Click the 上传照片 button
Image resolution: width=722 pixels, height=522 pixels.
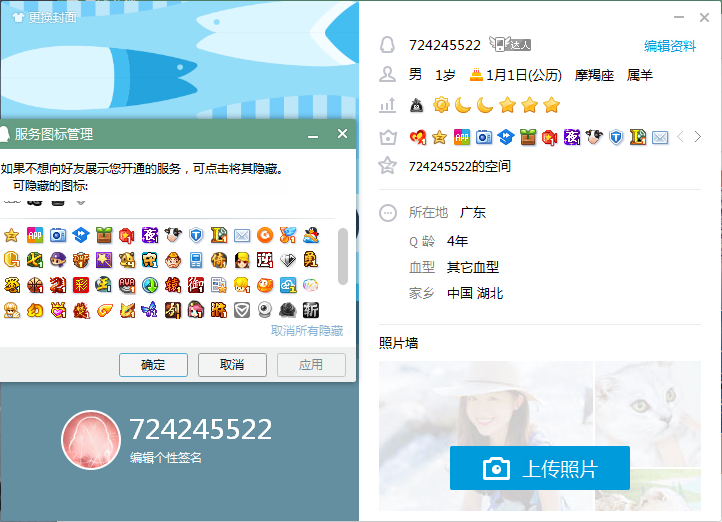[540, 468]
